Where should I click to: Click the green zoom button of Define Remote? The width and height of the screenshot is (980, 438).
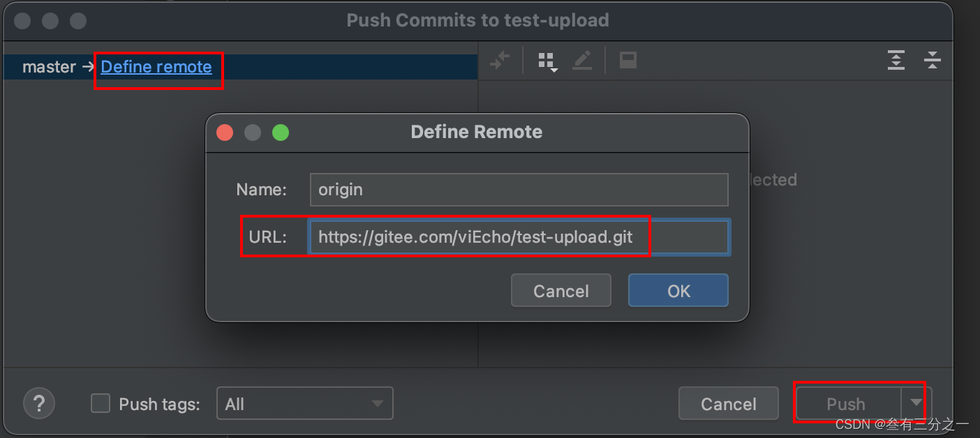click(x=281, y=133)
